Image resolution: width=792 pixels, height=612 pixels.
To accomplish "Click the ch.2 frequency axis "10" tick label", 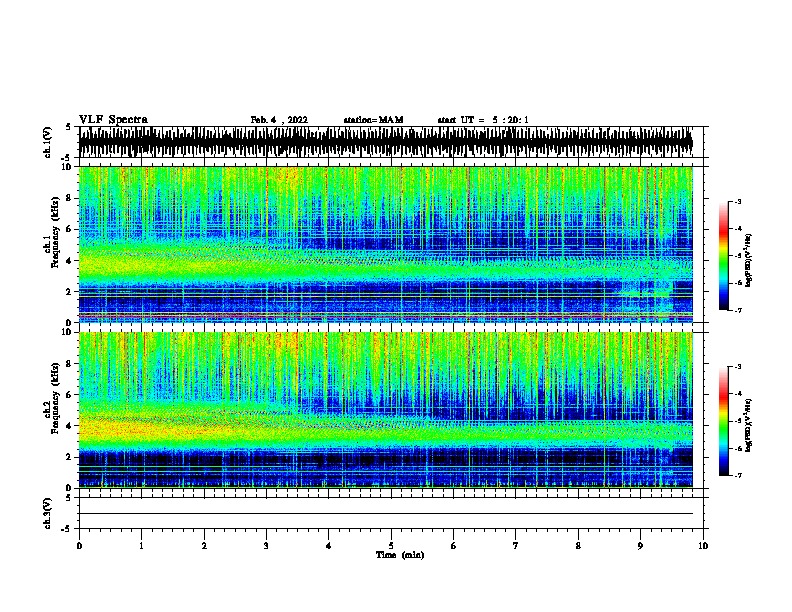I will point(67,332).
